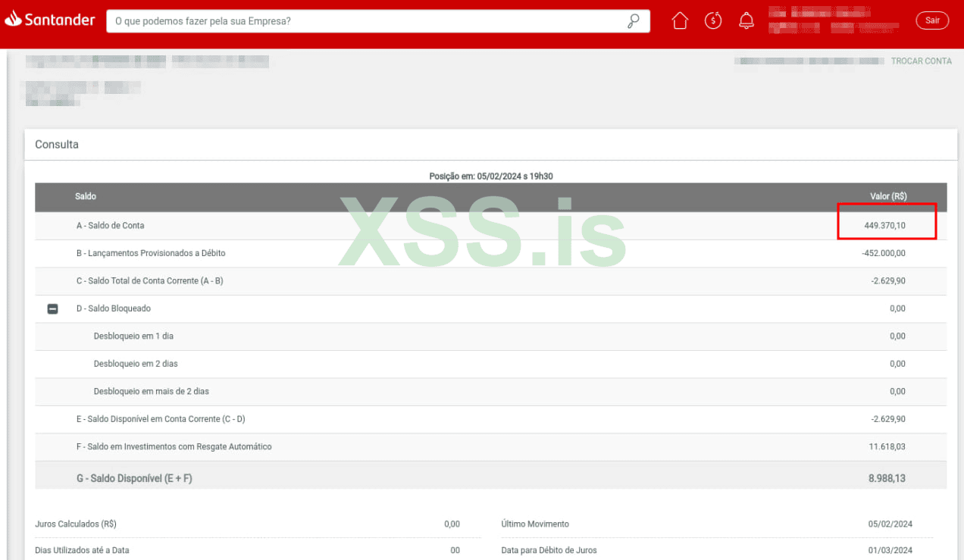Click Último Movimento label

click(x=535, y=524)
